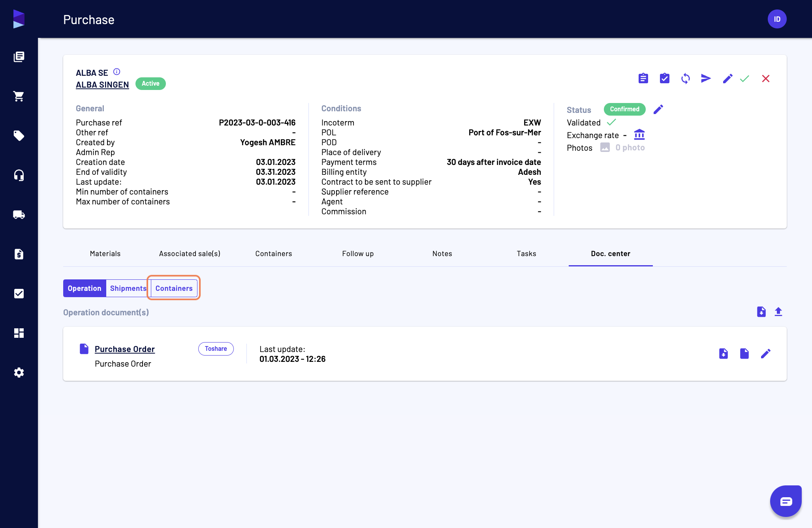The height and width of the screenshot is (528, 812).
Task: Click the sync refresh icon in header
Action: click(686, 79)
